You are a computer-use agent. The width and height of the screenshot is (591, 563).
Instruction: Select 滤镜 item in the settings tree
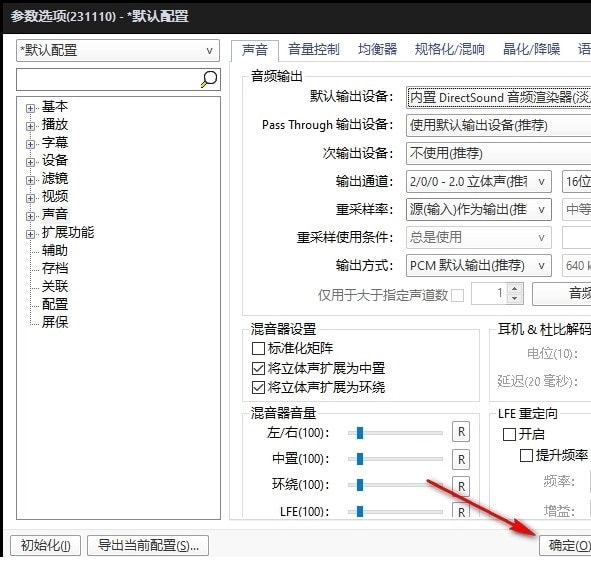coord(55,178)
